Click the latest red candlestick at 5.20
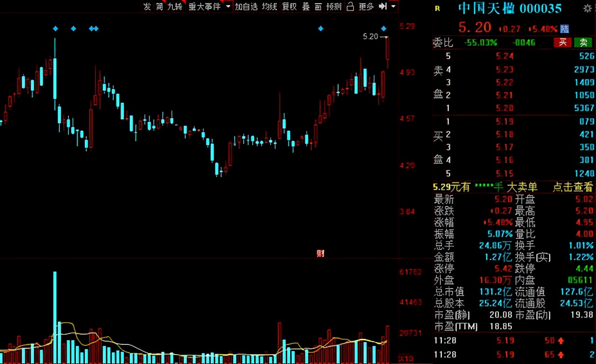Viewport: 596px width, 364px height. click(387, 48)
